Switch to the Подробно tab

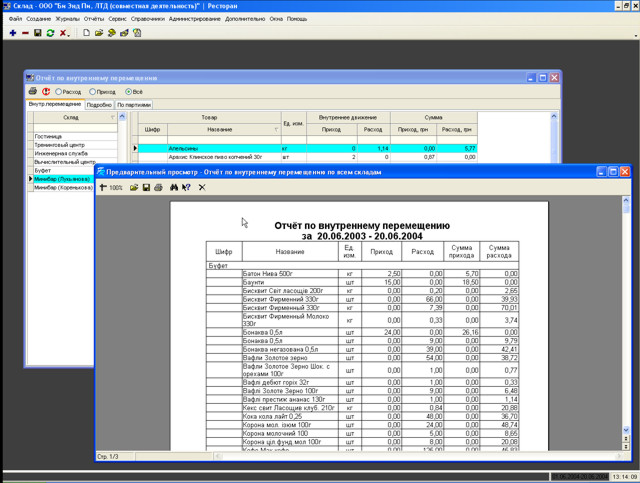tap(99, 104)
